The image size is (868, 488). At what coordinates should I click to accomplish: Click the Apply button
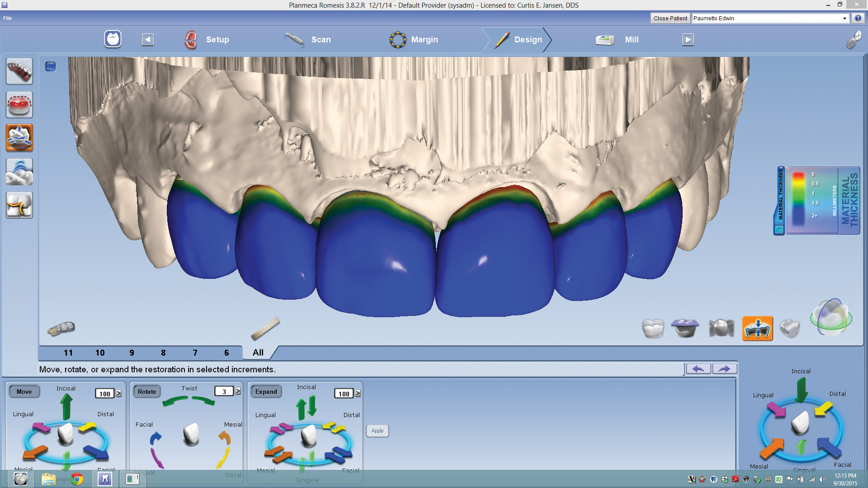[x=377, y=431]
